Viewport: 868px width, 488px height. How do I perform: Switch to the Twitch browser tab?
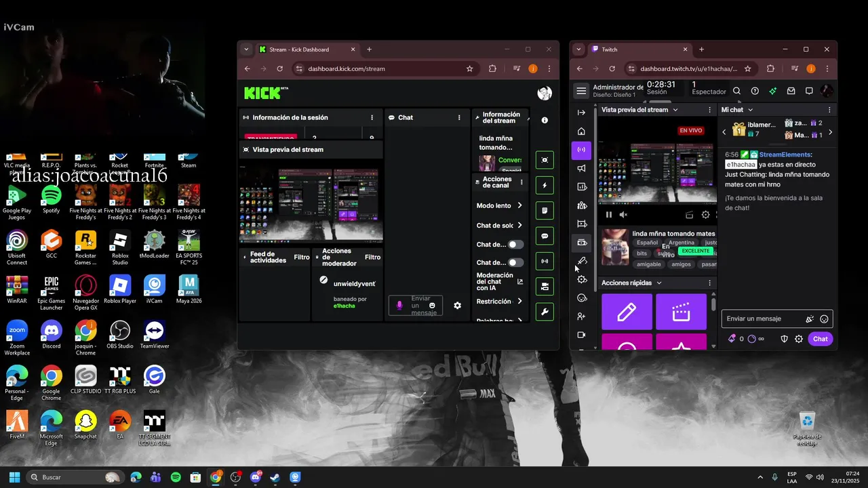pos(639,49)
